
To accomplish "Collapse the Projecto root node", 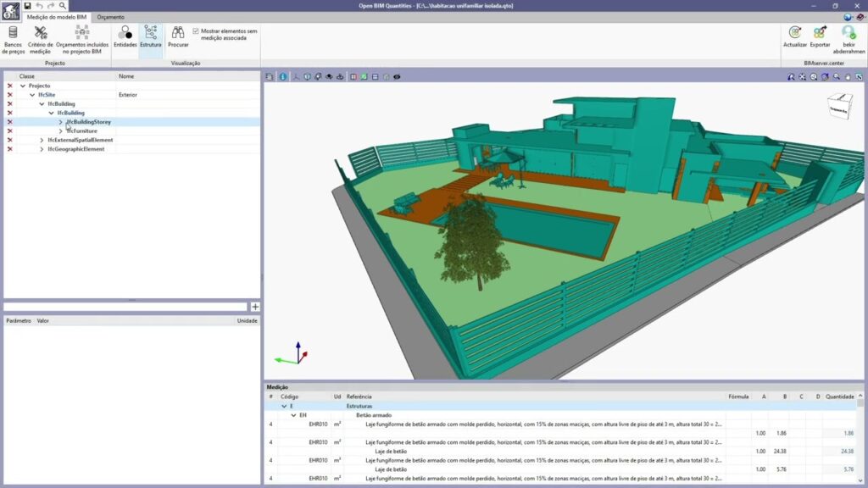I will point(23,86).
